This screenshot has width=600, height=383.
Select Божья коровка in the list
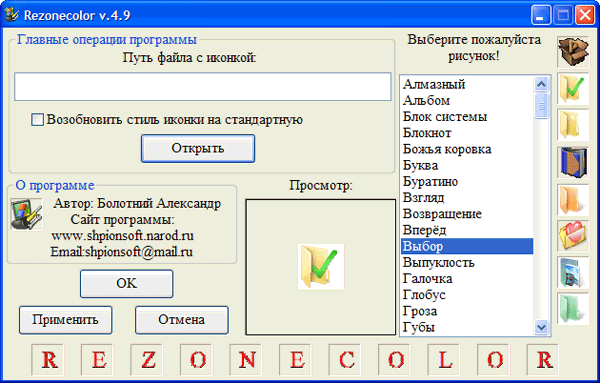467,149
